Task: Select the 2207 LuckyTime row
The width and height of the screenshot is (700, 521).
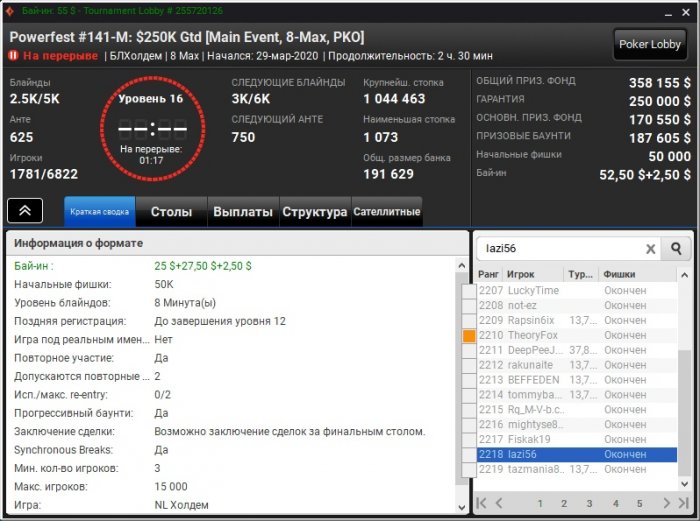Action: pyautogui.click(x=577, y=291)
